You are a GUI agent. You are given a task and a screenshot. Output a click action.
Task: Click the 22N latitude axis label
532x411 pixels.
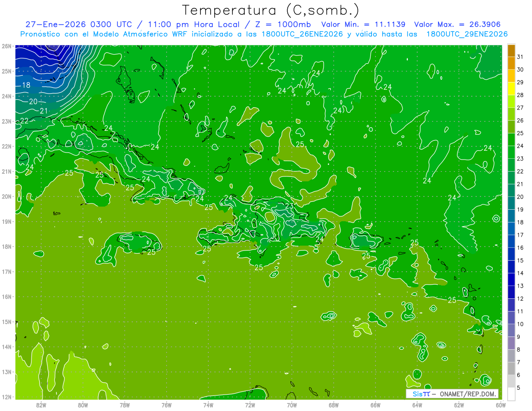[x=7, y=146]
